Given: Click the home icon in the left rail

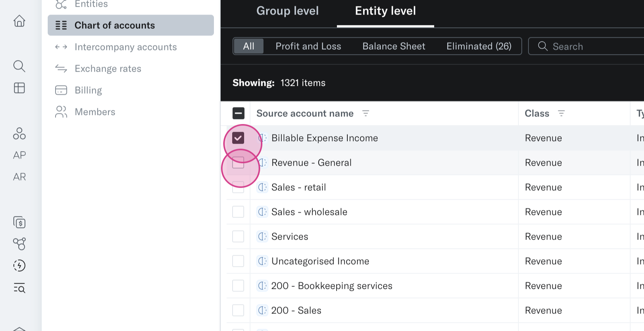Looking at the screenshot, I should 19,21.
